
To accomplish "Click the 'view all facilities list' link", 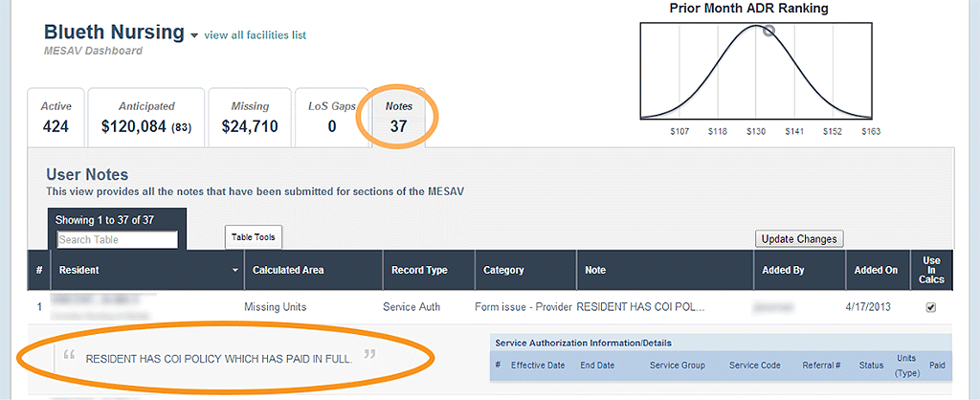I will pos(255,35).
